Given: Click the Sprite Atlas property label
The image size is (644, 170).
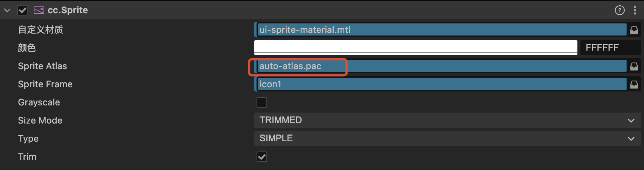Looking at the screenshot, I should point(42,66).
